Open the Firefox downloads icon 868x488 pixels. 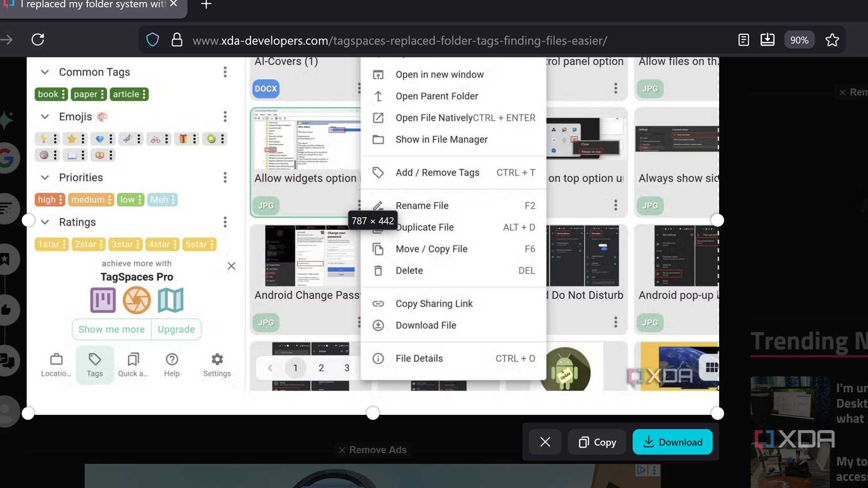[768, 39]
